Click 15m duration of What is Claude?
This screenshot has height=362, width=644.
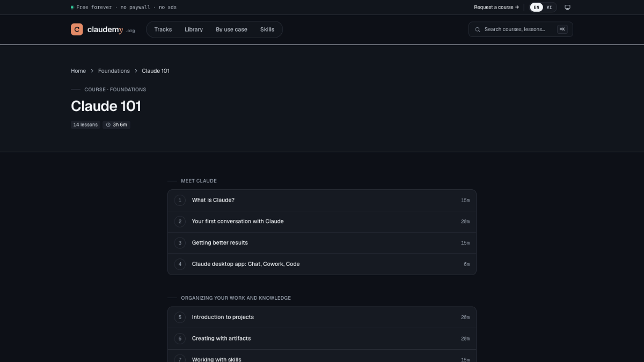(x=465, y=200)
